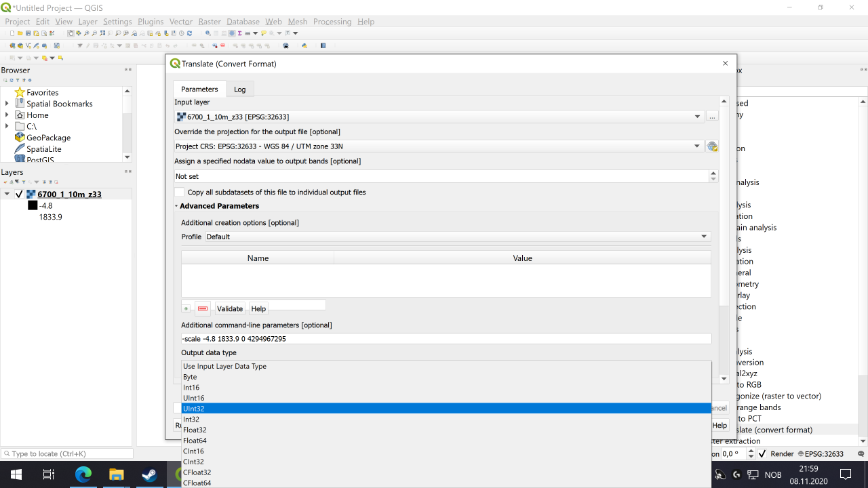Click the additional command-line parameters field
The image size is (868, 488).
click(446, 339)
